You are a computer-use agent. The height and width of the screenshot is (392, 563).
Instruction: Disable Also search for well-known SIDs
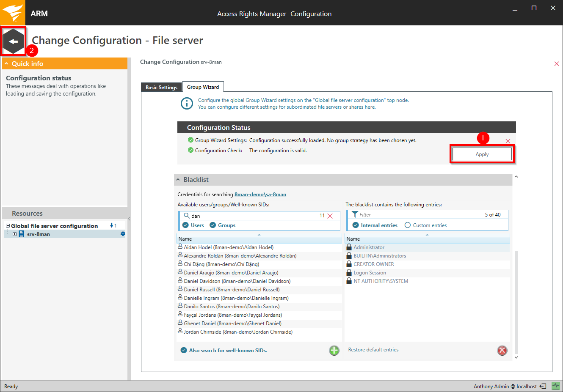pos(184,351)
